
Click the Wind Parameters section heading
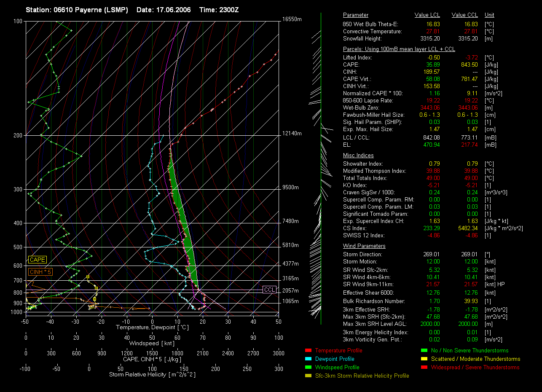[364, 246]
